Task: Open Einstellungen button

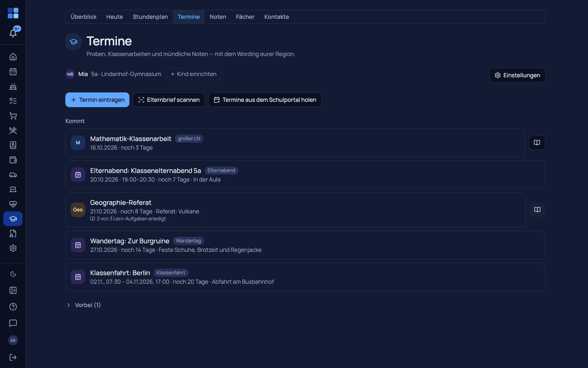Action: pos(517,75)
